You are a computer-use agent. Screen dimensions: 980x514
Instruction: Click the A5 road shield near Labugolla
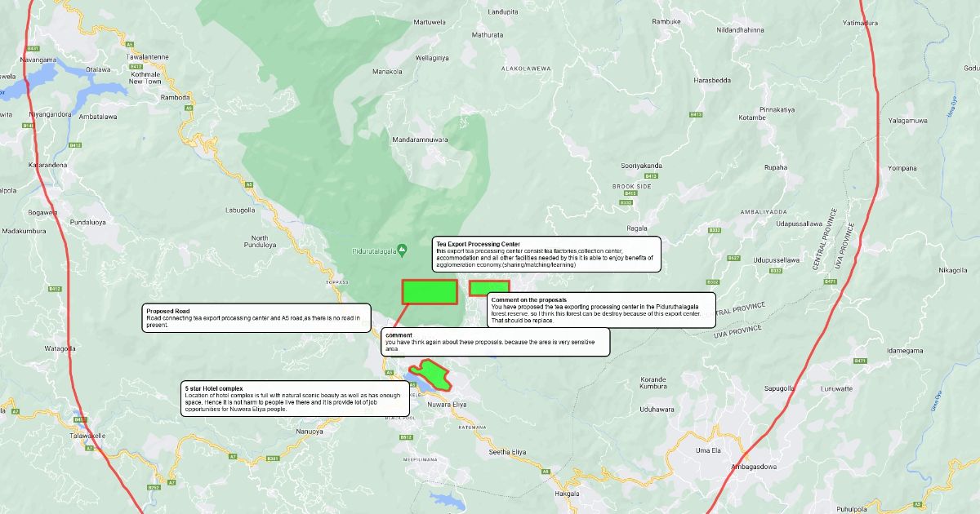coord(249,184)
